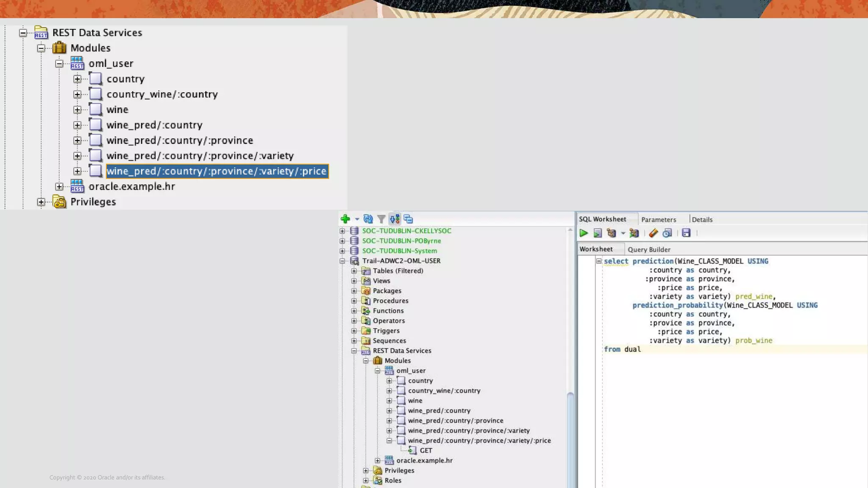
Task: Open the SQL History icon
Action: pyautogui.click(x=667, y=233)
